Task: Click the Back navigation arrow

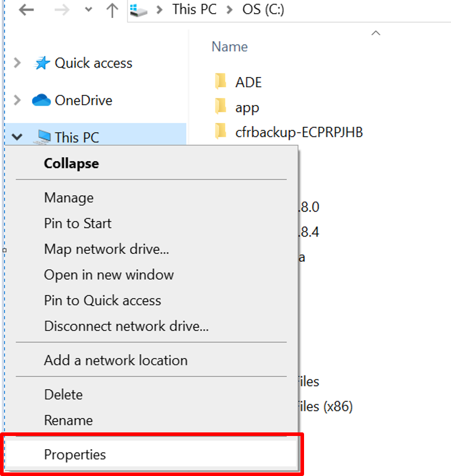Action: 26,10
